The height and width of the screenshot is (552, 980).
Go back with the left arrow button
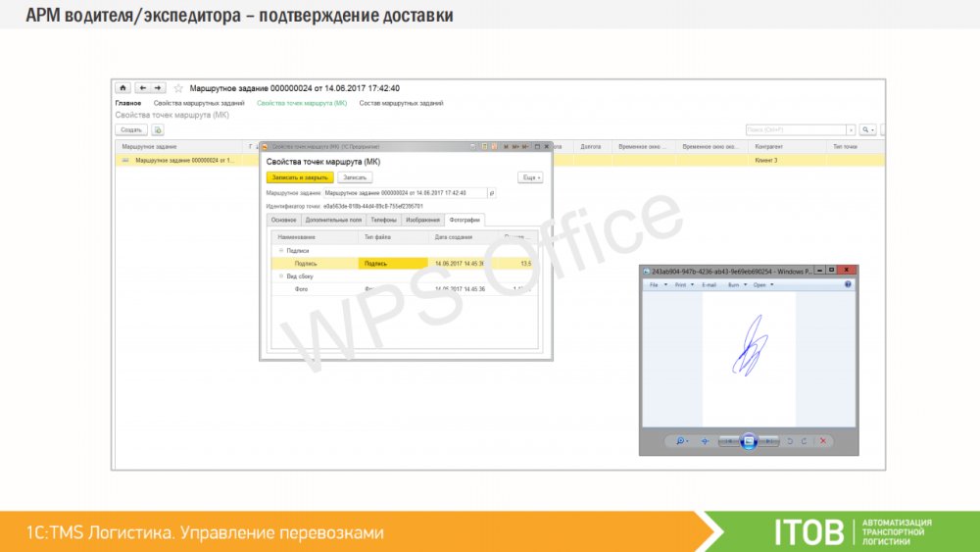coord(142,88)
